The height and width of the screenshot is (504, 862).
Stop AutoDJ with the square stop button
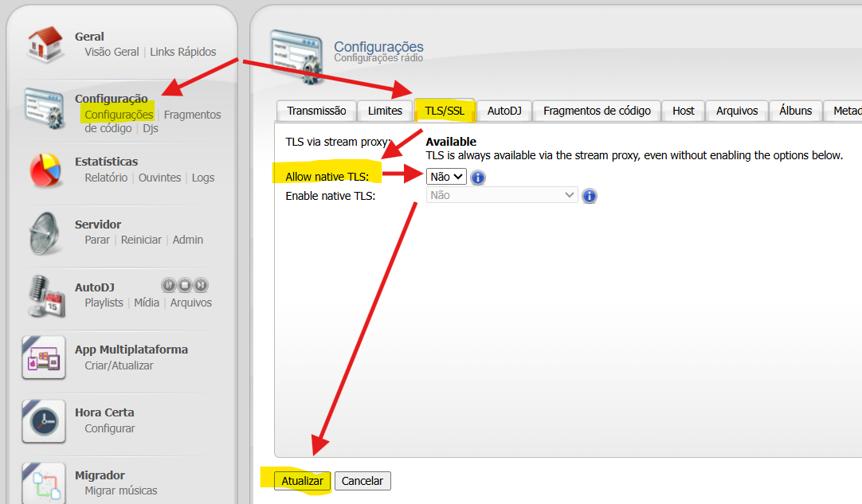coord(185,285)
